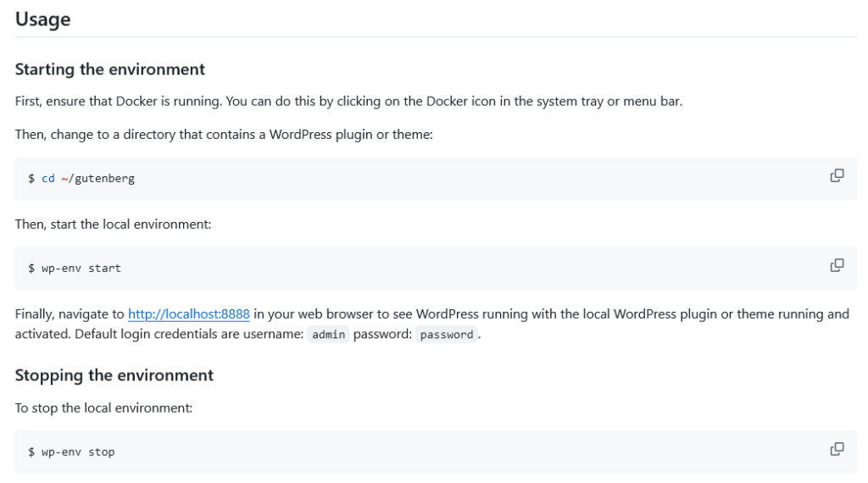Select the password inline code
The width and height of the screenshot is (868, 483).
[447, 335]
